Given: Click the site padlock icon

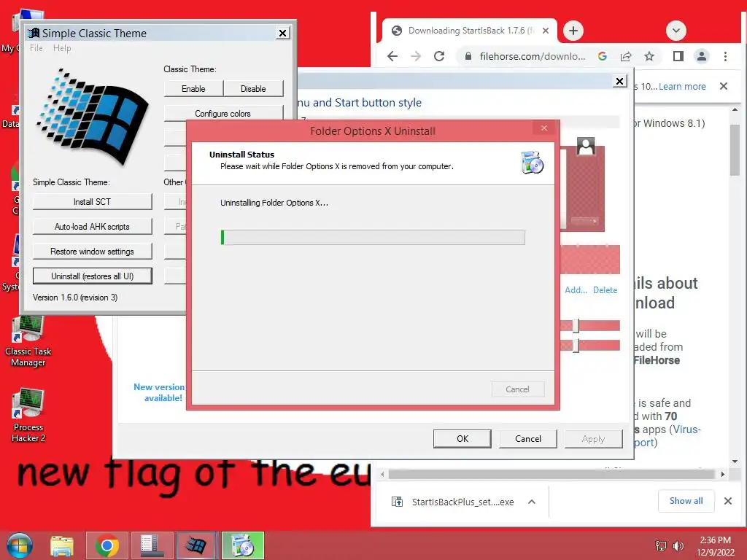Looking at the screenshot, I should coord(468,56).
